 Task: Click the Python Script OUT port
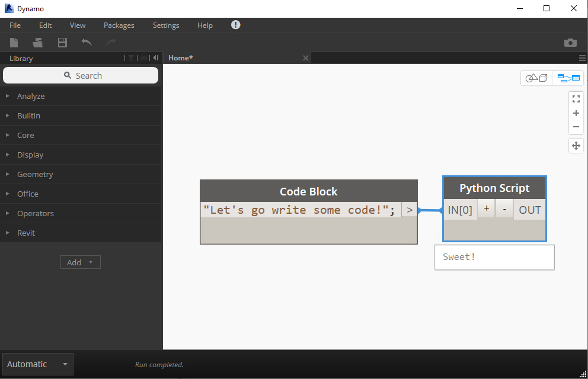tap(529, 210)
